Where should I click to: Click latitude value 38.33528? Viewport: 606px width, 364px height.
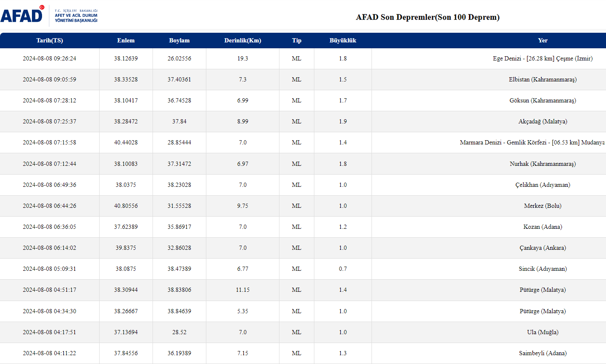pos(126,80)
